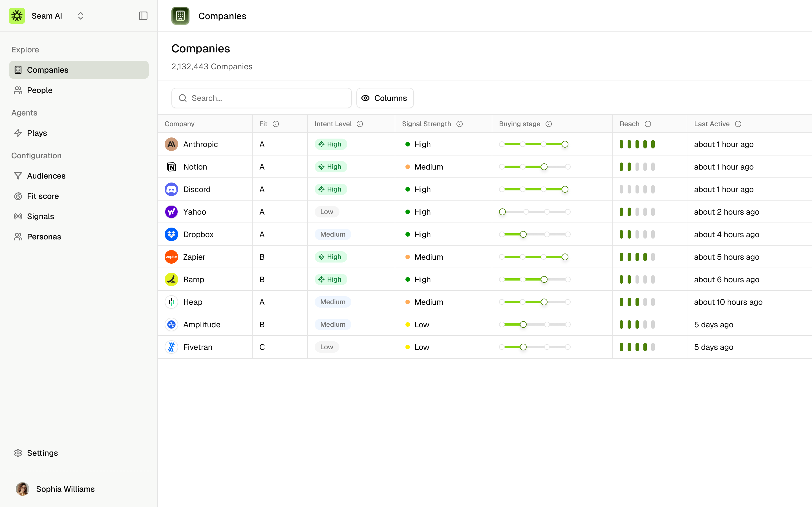
Task: Collapse the sidebar panel
Action: tap(143, 16)
